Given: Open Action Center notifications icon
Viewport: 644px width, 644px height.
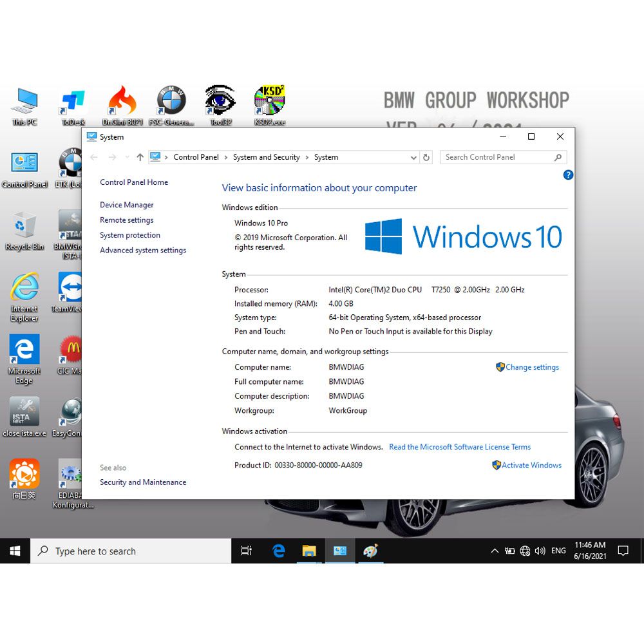Looking at the screenshot, I should [623, 551].
